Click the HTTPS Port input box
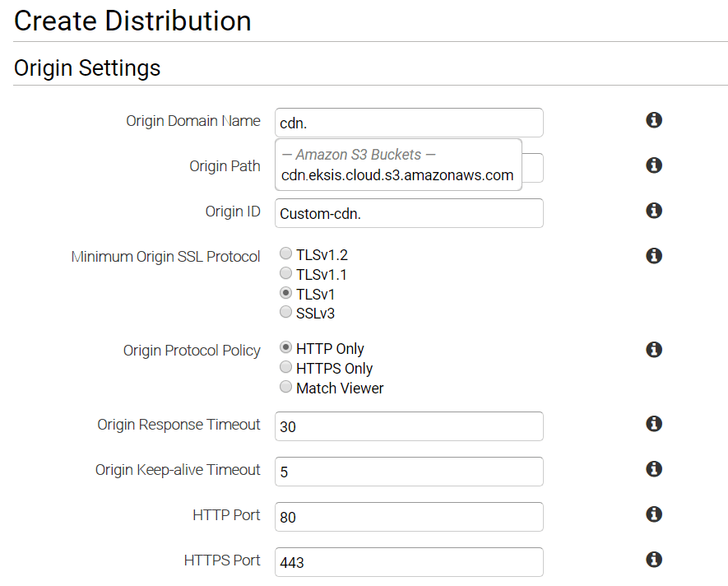The height and width of the screenshot is (586, 728). [409, 562]
